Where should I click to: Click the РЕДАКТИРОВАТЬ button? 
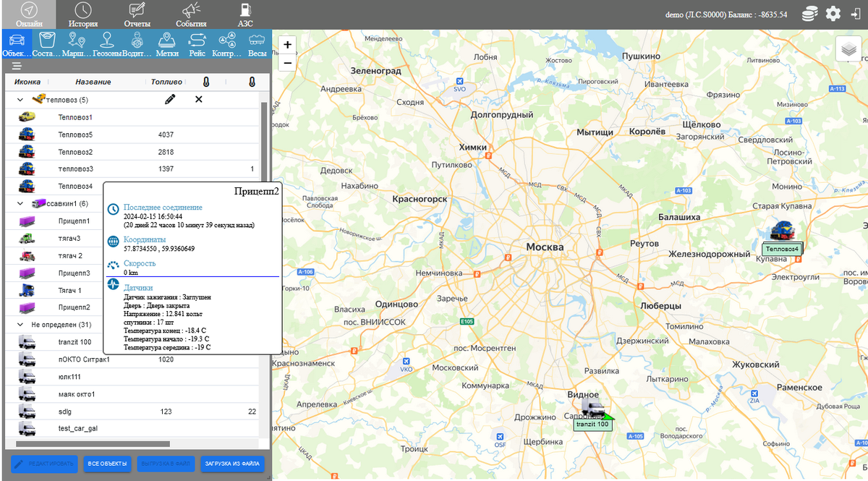[x=43, y=464]
